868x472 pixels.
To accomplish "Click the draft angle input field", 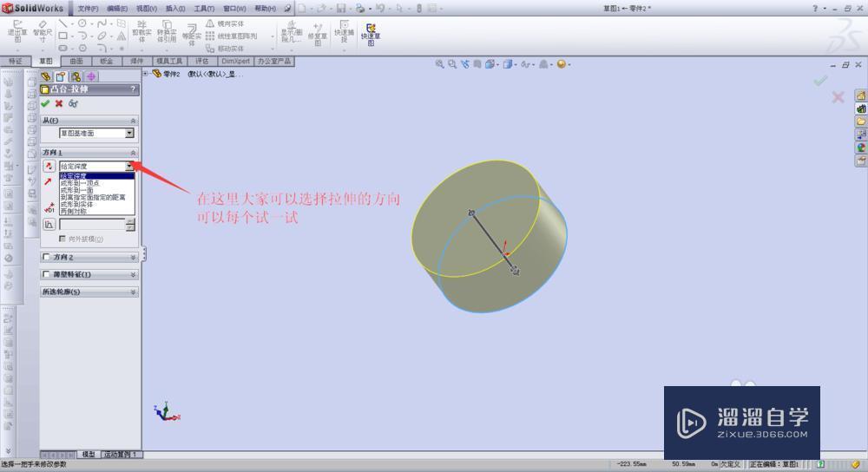I will pos(93,224).
